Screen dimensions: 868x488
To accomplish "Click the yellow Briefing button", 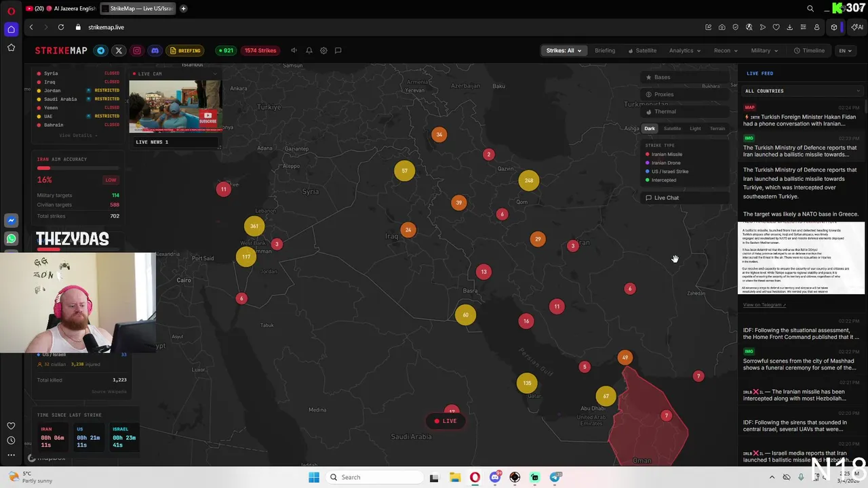I will [x=185, y=50].
